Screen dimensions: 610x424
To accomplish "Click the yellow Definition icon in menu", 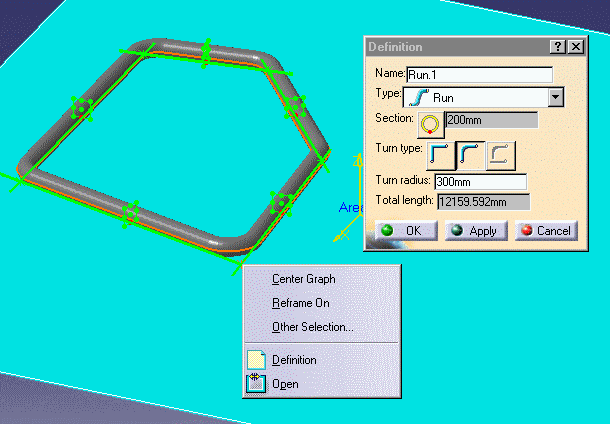I will (255, 360).
